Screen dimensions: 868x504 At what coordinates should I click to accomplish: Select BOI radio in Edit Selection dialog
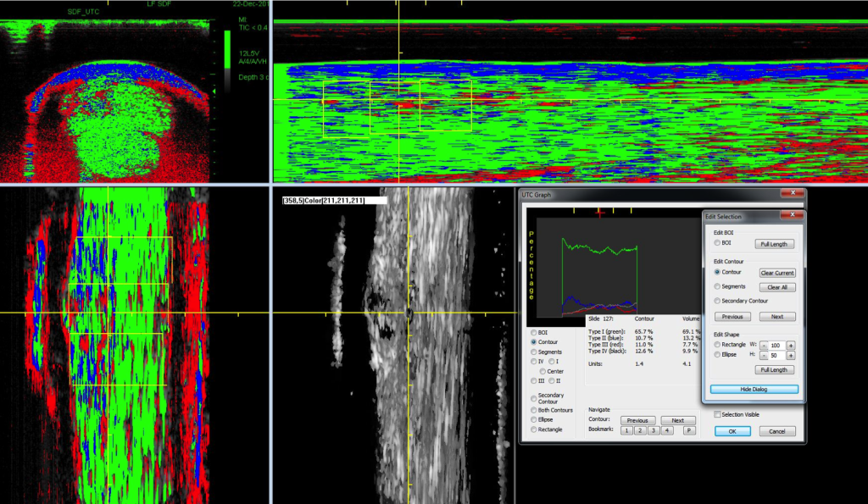tap(718, 243)
